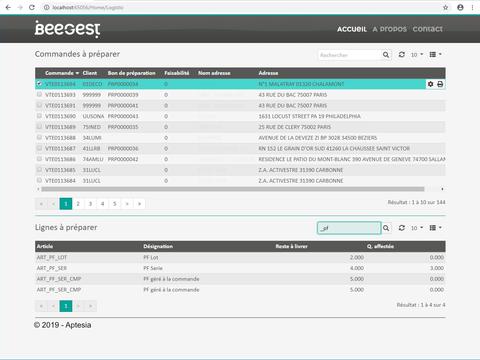Check the VTE0113689 order checkbox
Image resolution: width=480 pixels, height=360 pixels.
click(39, 126)
